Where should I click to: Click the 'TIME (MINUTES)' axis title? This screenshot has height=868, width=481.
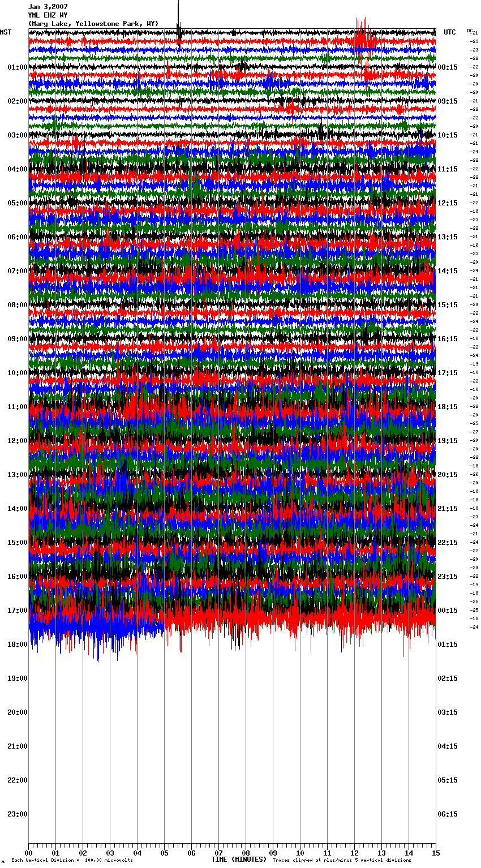click(x=239, y=860)
